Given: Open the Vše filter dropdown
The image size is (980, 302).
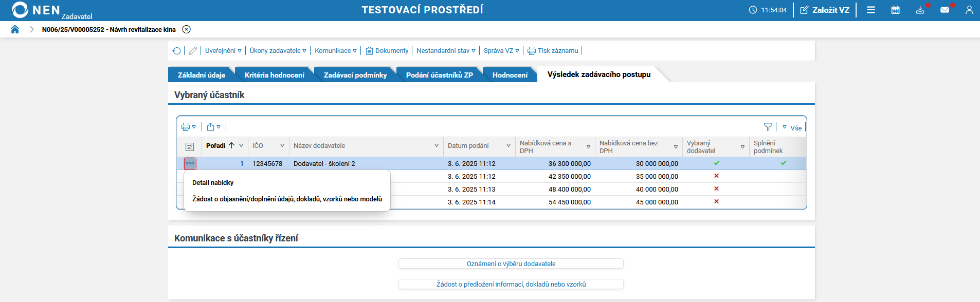Looking at the screenshot, I should (792, 127).
